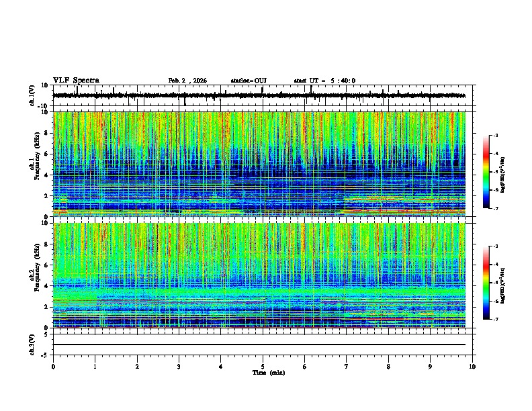Click the "Time (min)" axis title
The width and height of the screenshot is (532, 411).
(269, 373)
